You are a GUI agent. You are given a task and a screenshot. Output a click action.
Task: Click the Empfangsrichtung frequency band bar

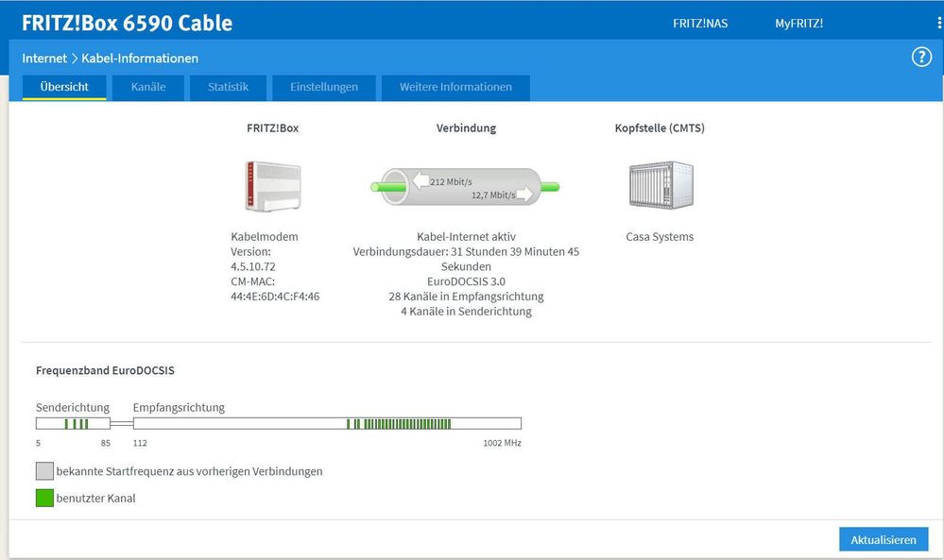tap(327, 424)
